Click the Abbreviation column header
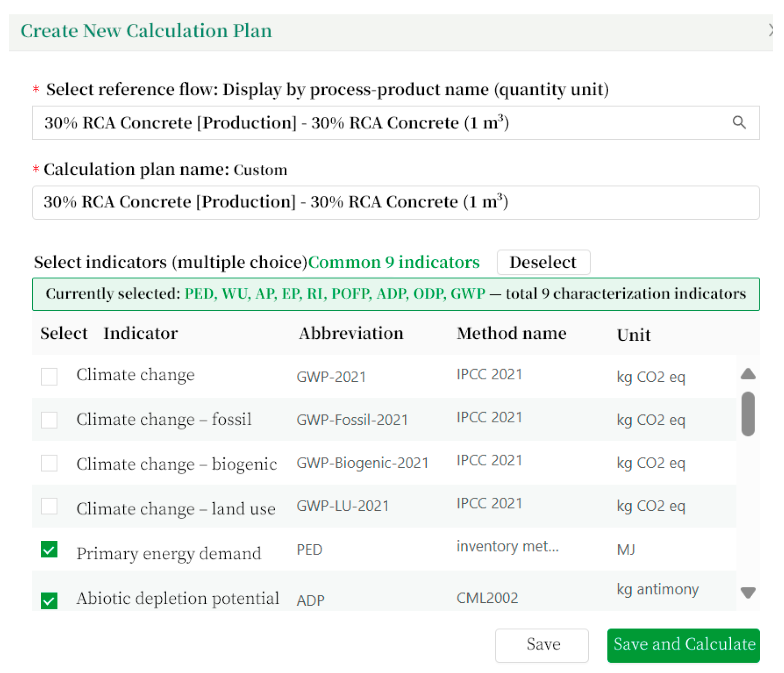Screen dimensions: 784x673 click(351, 333)
